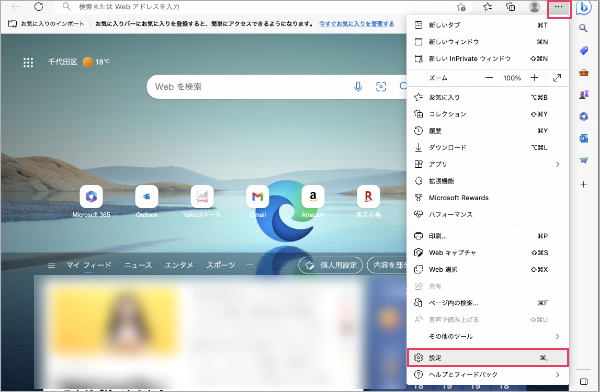
Task: Open the Favorites star toolbar icon
Action: (487, 7)
